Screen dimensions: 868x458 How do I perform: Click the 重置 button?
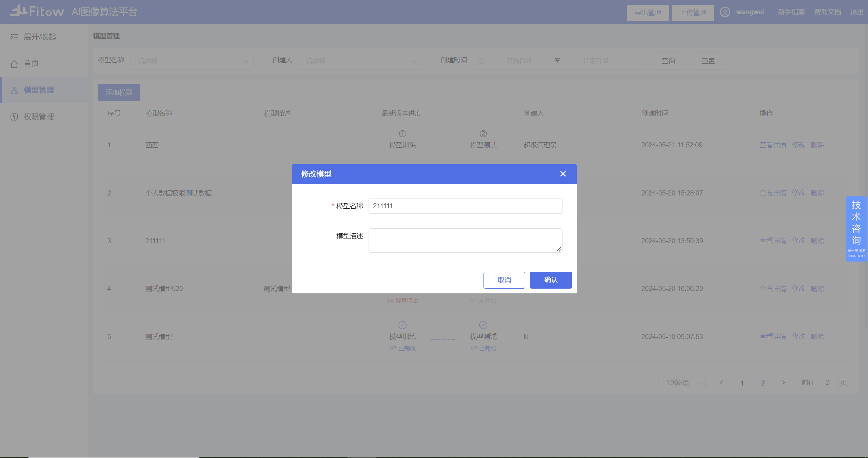click(x=708, y=61)
